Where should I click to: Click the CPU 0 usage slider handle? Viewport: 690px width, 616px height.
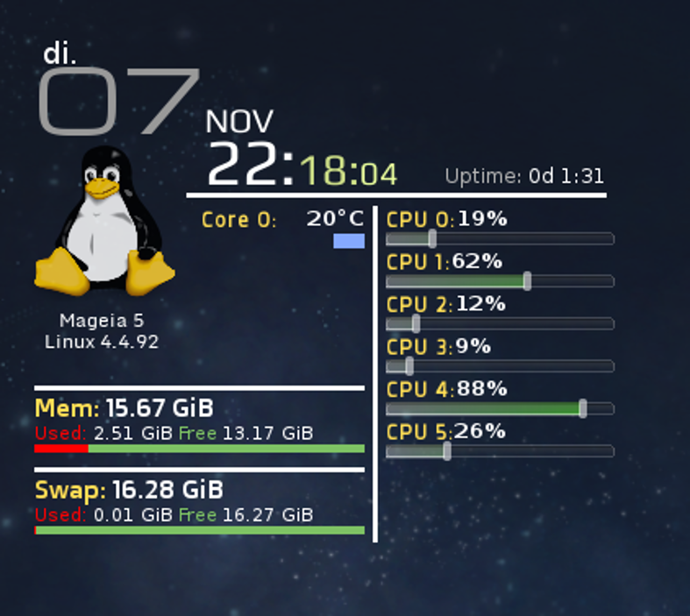point(432,238)
